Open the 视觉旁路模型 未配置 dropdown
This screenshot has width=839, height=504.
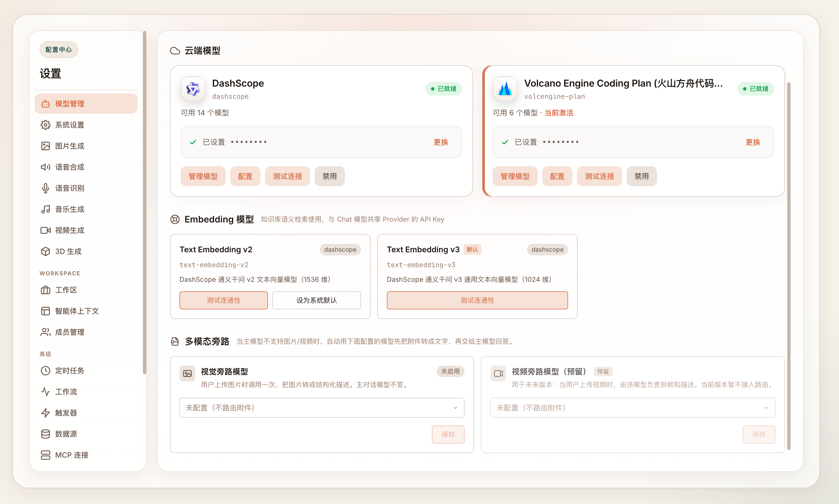[322, 408]
